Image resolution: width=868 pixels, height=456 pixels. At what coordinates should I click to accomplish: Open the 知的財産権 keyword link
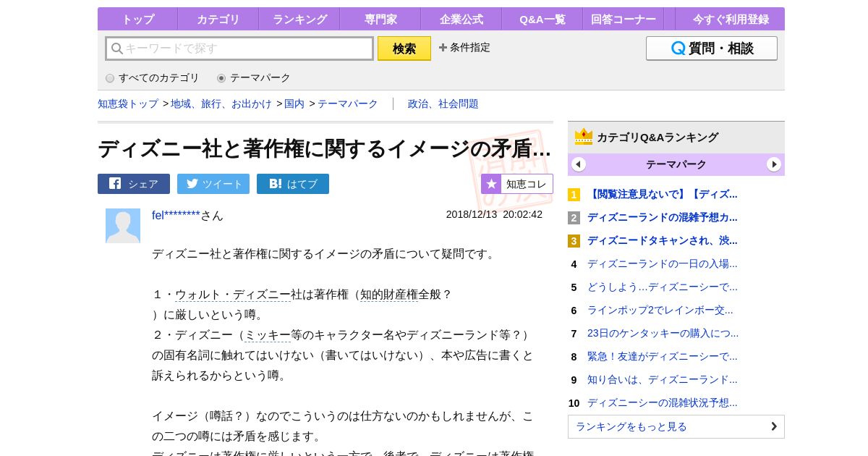[x=389, y=295]
